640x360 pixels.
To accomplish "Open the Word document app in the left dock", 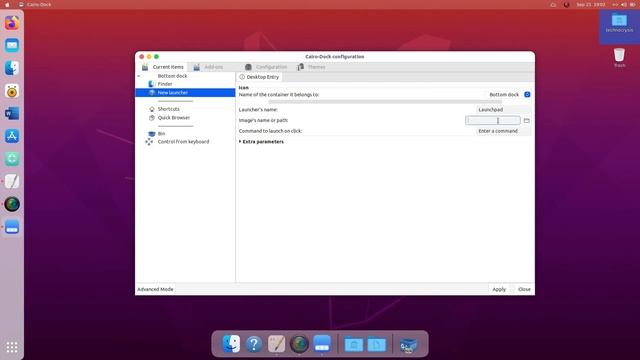I will click(12, 113).
